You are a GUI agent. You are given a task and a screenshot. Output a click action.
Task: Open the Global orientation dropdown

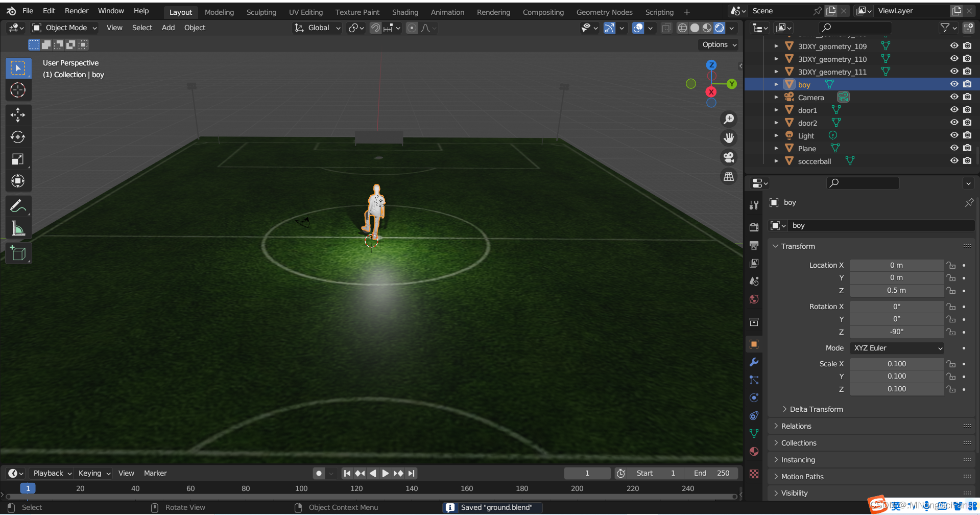317,28
